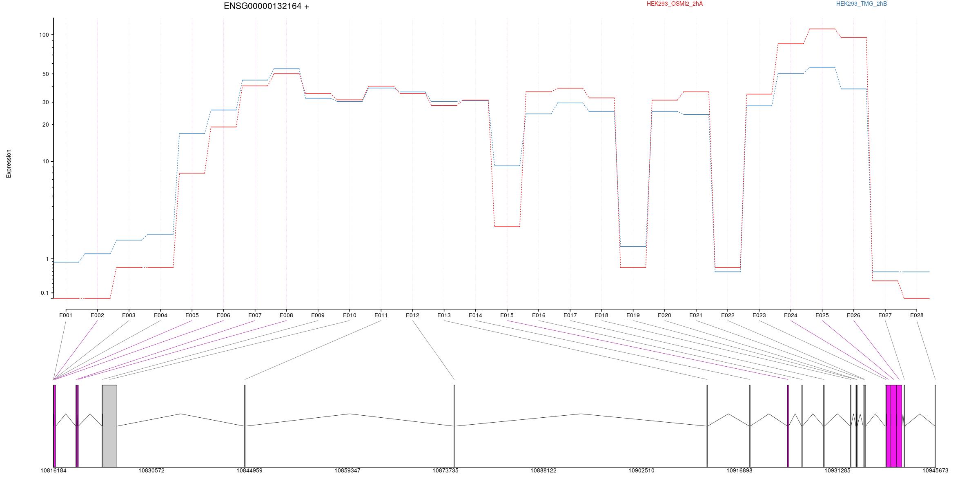
Task: Click exon label E011
Action: pos(381,315)
